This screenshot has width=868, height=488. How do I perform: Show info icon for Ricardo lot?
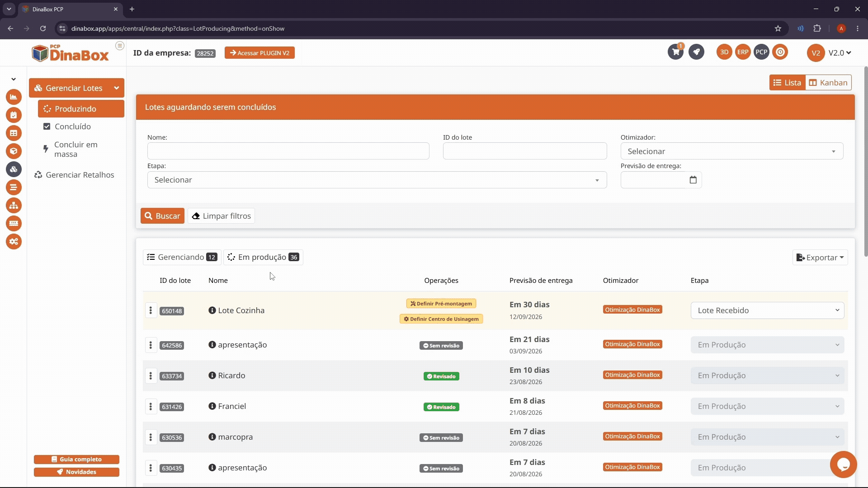point(212,375)
